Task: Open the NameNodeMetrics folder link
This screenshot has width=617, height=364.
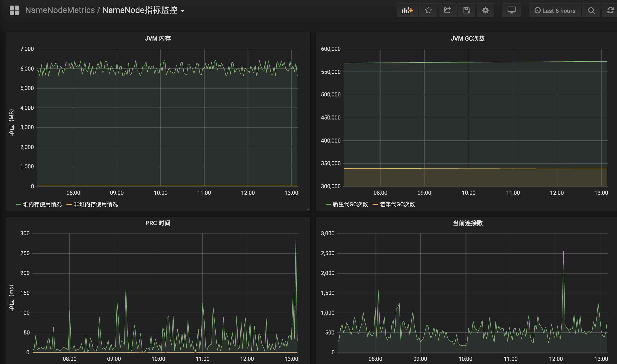Action: pyautogui.click(x=60, y=10)
